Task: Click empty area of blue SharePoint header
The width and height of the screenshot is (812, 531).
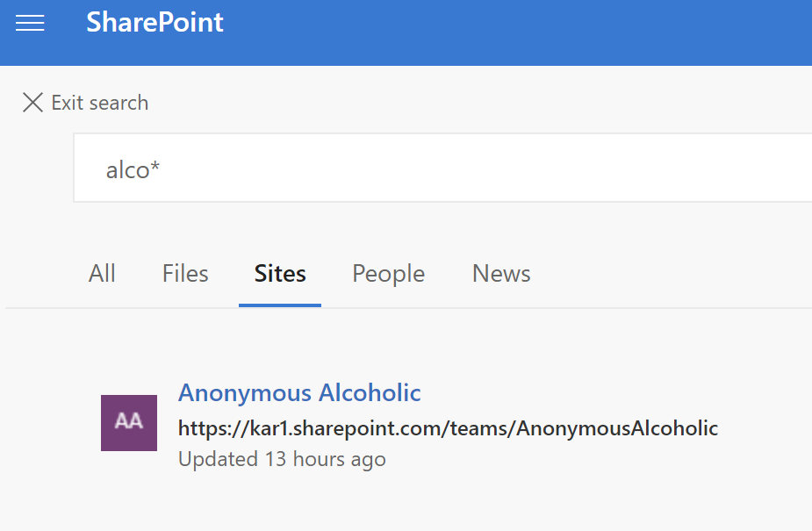Action: tap(518, 32)
